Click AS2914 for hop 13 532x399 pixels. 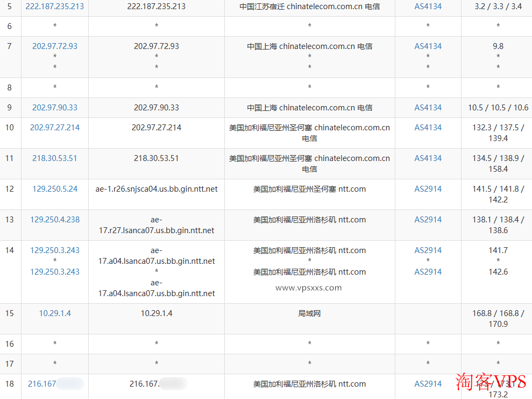(x=428, y=220)
